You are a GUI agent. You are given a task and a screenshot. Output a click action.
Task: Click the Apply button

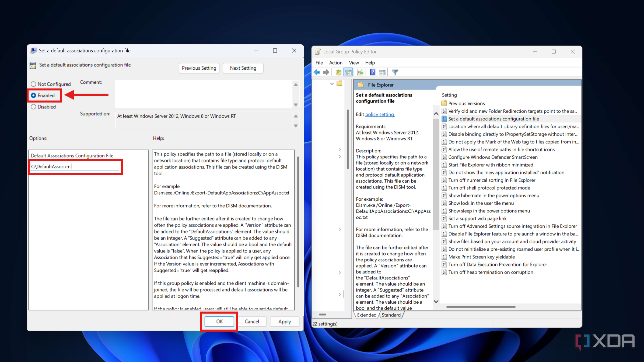(x=285, y=321)
